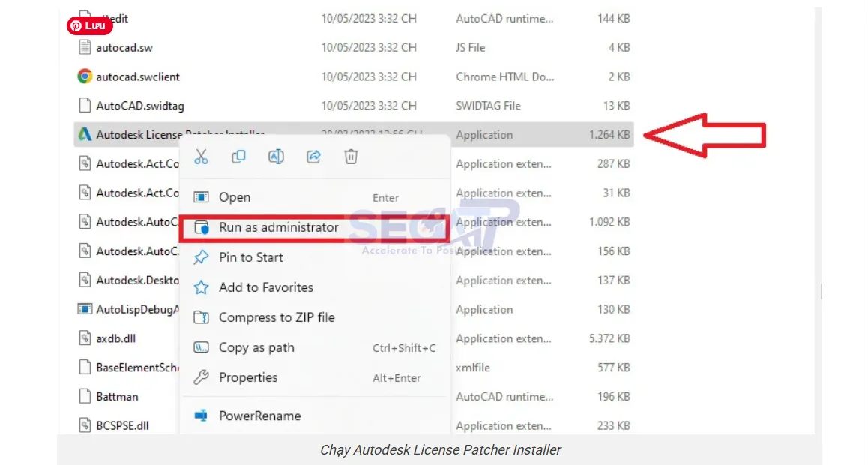
Task: Click the Rename icon in context menu
Action: [x=277, y=157]
